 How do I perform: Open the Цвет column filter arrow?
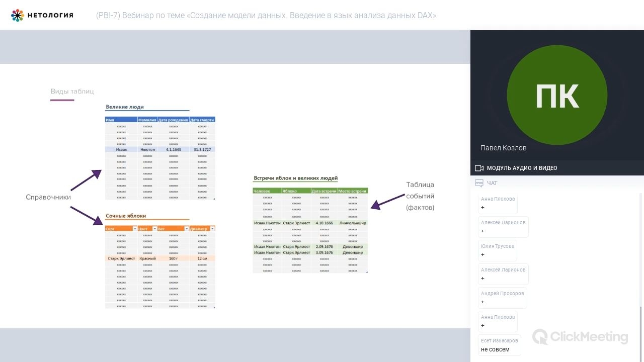(154, 229)
